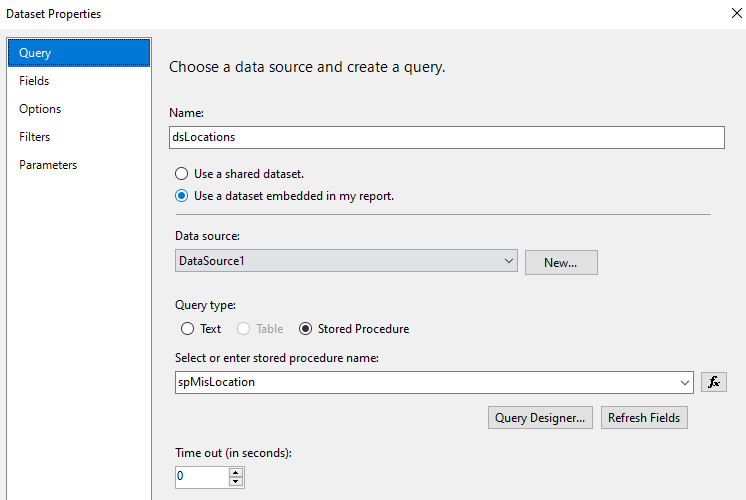Increase the time out value with up arrow
This screenshot has height=500, width=746.
(236, 472)
